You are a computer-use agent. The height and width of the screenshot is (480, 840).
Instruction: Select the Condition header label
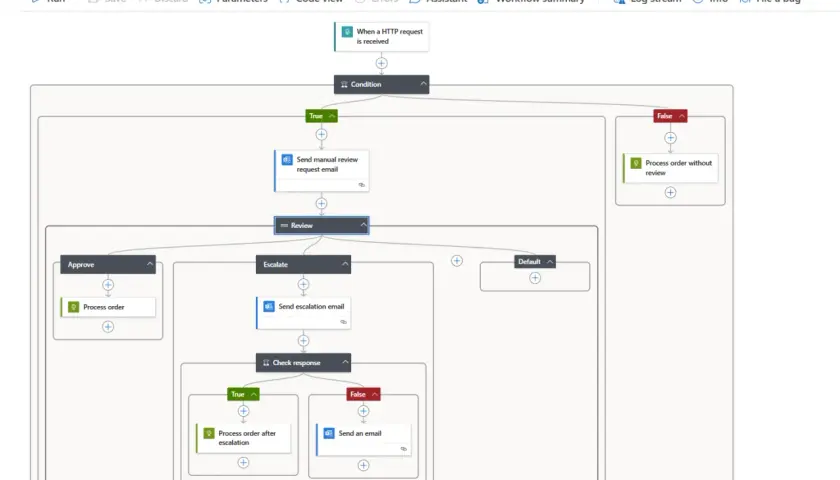pyautogui.click(x=366, y=85)
